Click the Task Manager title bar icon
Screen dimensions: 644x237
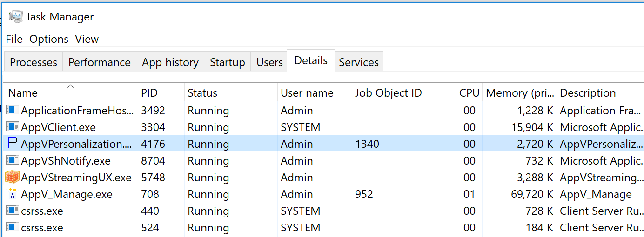15,17
